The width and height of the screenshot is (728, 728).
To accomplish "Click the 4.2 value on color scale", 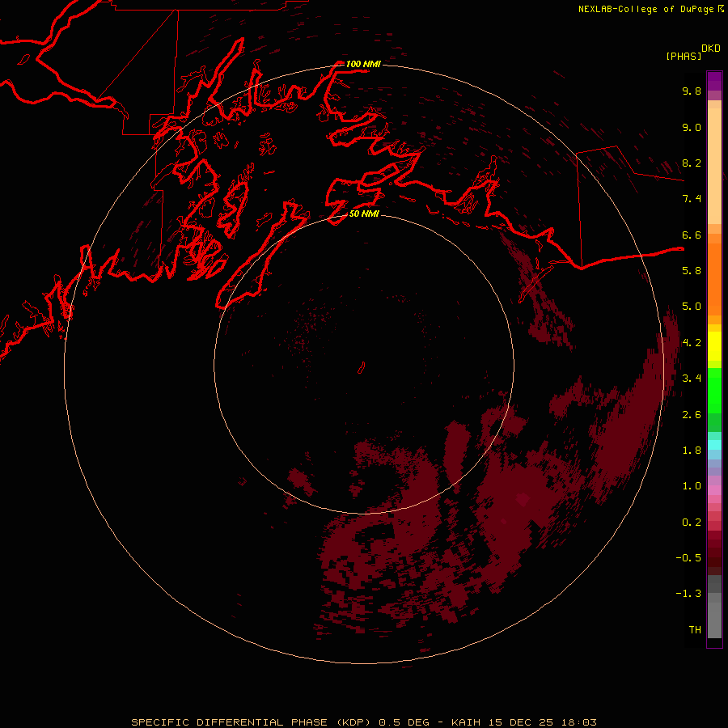I will click(692, 343).
